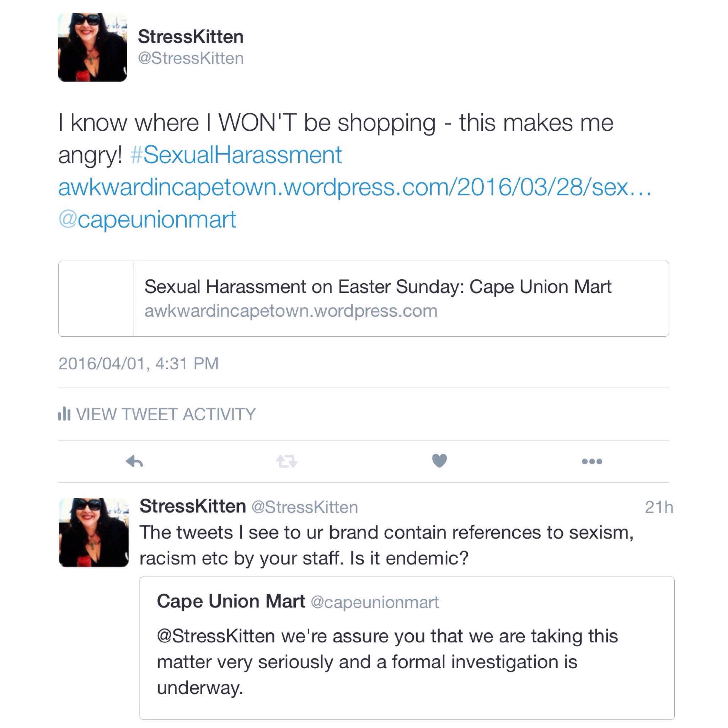
Task: Retweet using the retweet arrows icon
Action: [287, 461]
